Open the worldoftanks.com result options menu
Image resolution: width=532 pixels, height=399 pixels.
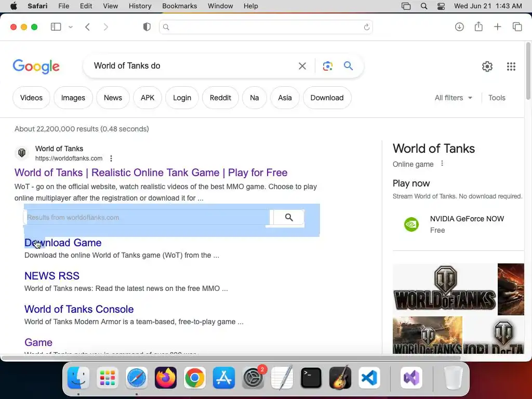[x=111, y=158]
